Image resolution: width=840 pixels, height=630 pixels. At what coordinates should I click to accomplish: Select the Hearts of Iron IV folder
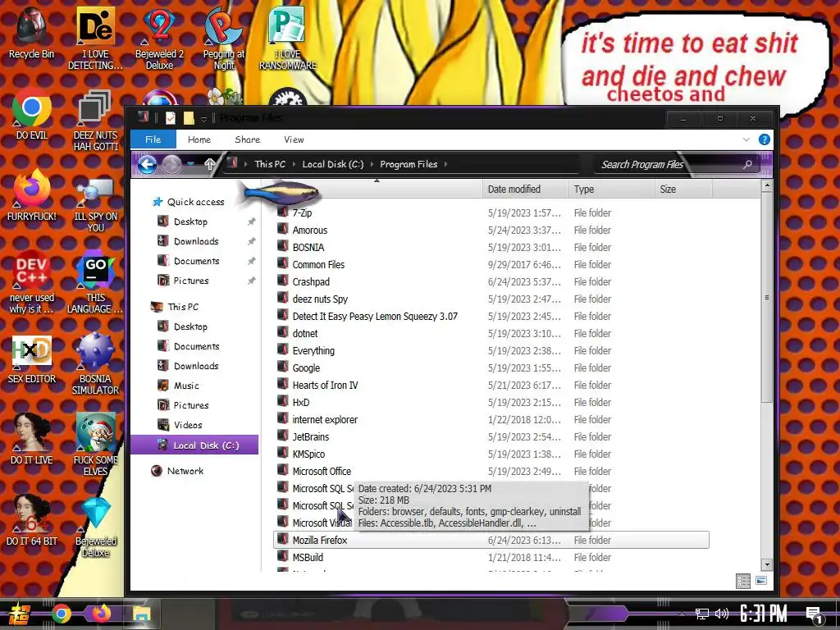[x=493, y=386]
